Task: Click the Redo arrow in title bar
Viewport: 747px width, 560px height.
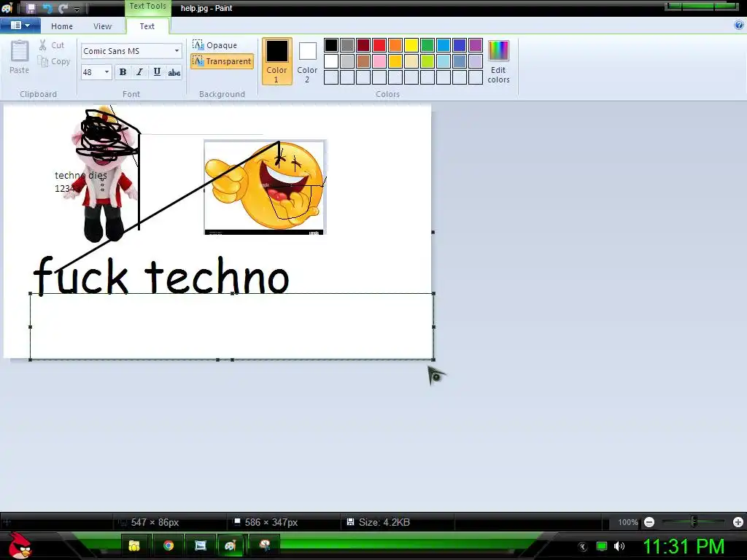Action: (63, 8)
